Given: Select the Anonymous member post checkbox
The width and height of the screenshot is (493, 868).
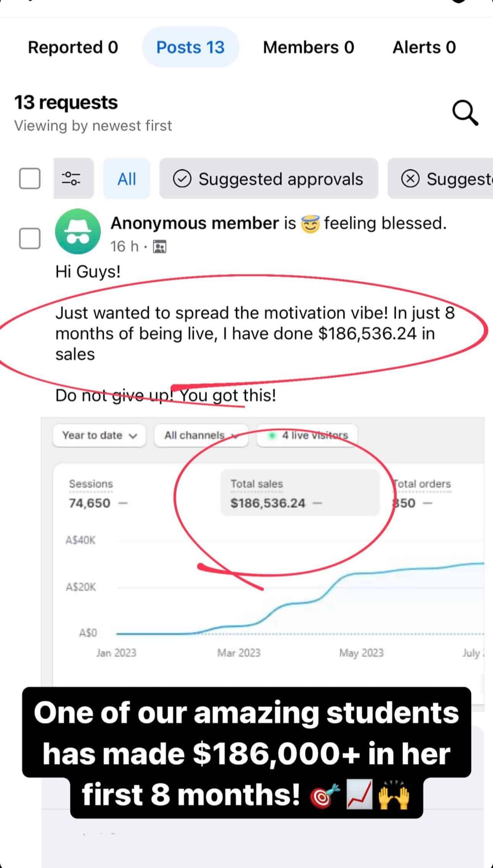Looking at the screenshot, I should [x=30, y=239].
